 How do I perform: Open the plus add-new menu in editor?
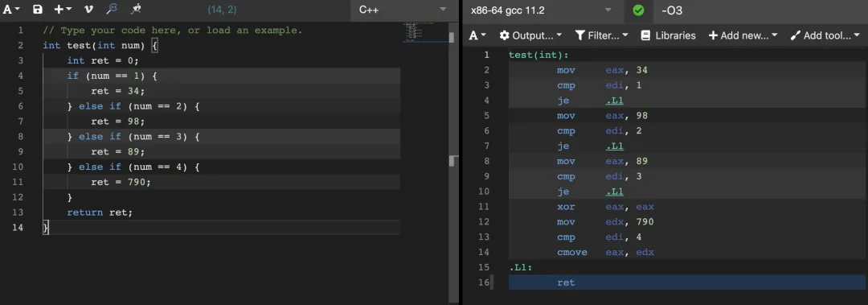63,10
